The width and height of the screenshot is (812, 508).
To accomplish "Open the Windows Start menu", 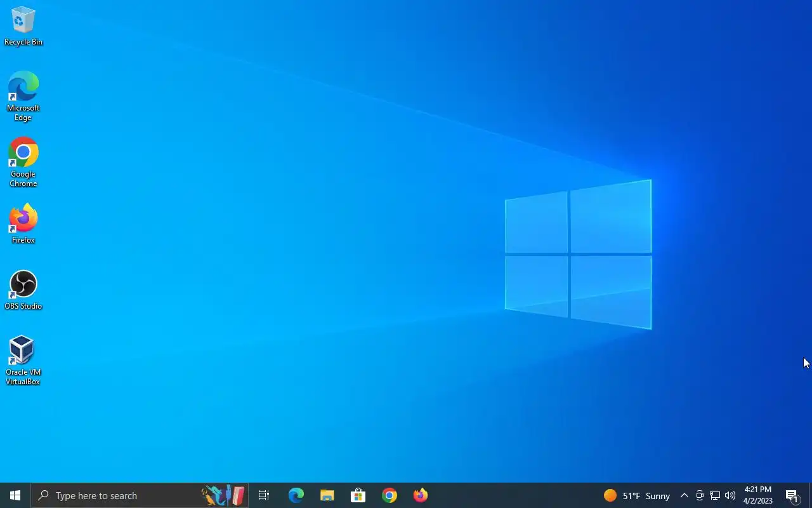I will [15, 495].
